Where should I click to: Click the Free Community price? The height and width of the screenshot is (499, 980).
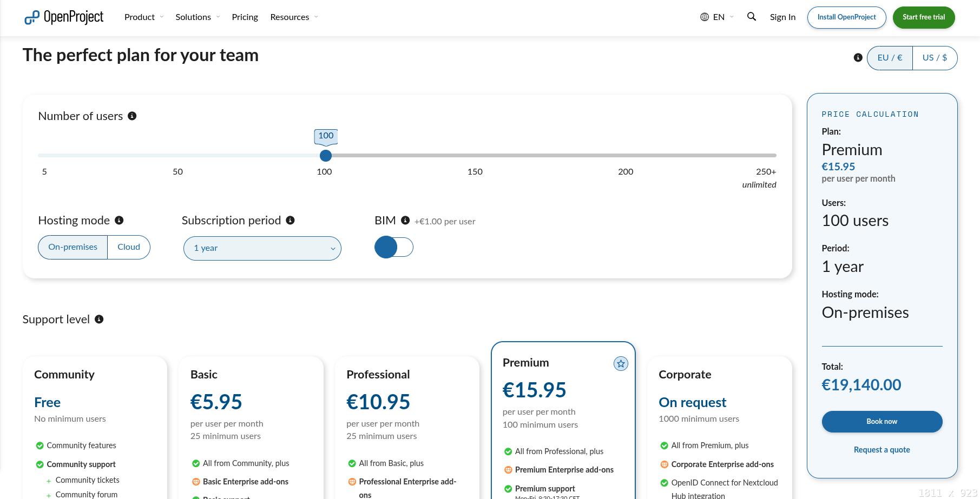47,403
